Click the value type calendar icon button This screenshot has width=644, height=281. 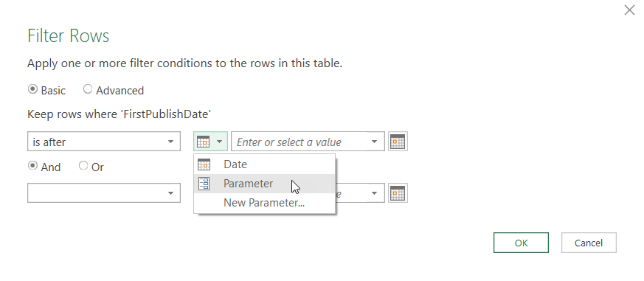(x=204, y=142)
